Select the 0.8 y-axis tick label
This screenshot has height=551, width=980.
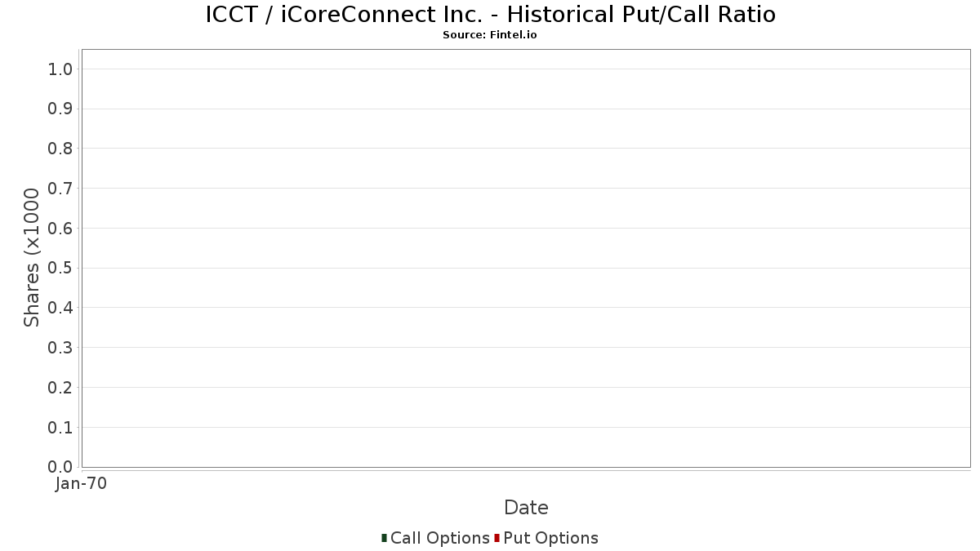click(x=60, y=149)
